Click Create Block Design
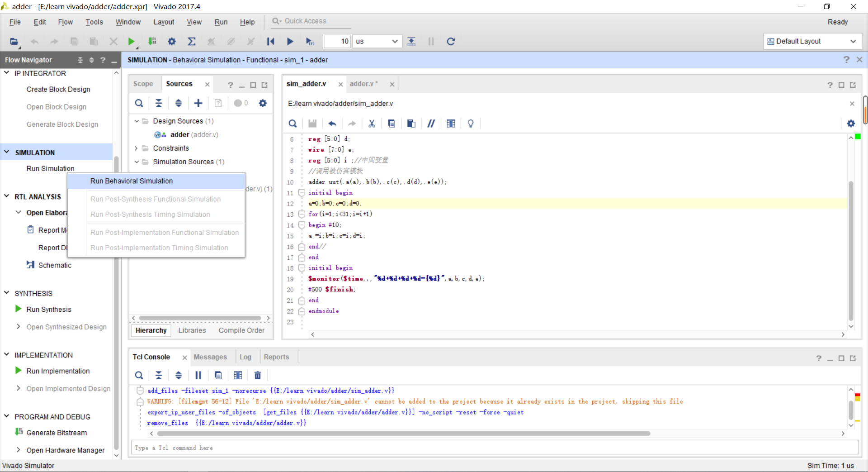This screenshot has height=472, width=868. pyautogui.click(x=58, y=90)
